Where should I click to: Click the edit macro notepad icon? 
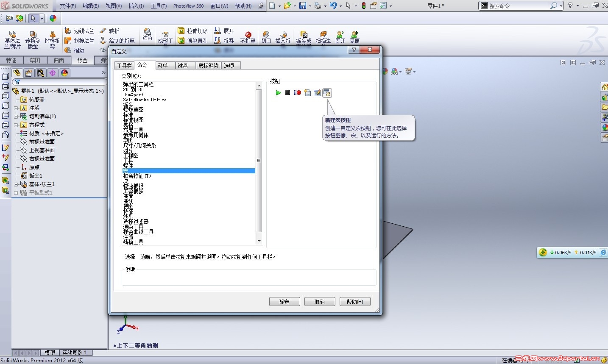coord(317,93)
